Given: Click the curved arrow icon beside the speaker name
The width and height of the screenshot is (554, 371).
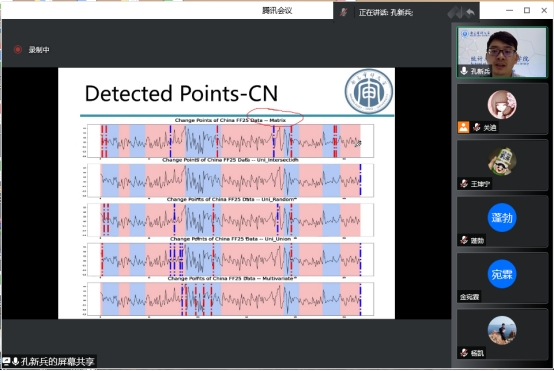Looking at the screenshot, I should click(470, 13).
